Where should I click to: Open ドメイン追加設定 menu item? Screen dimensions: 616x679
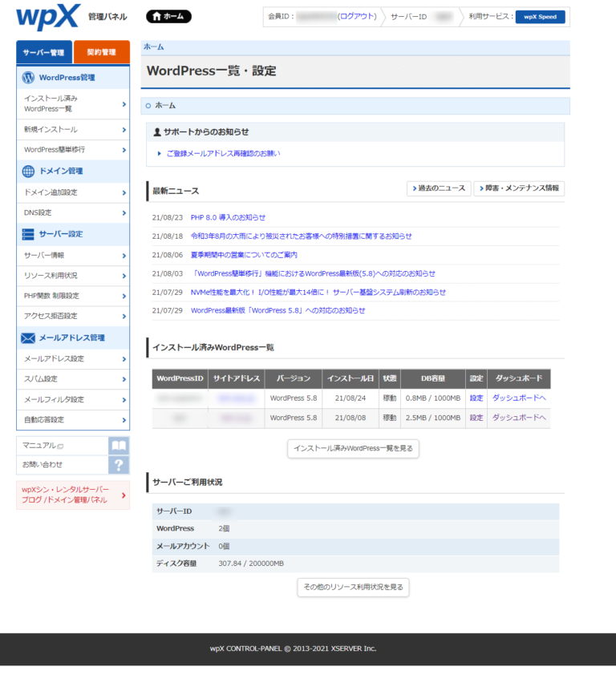73,192
